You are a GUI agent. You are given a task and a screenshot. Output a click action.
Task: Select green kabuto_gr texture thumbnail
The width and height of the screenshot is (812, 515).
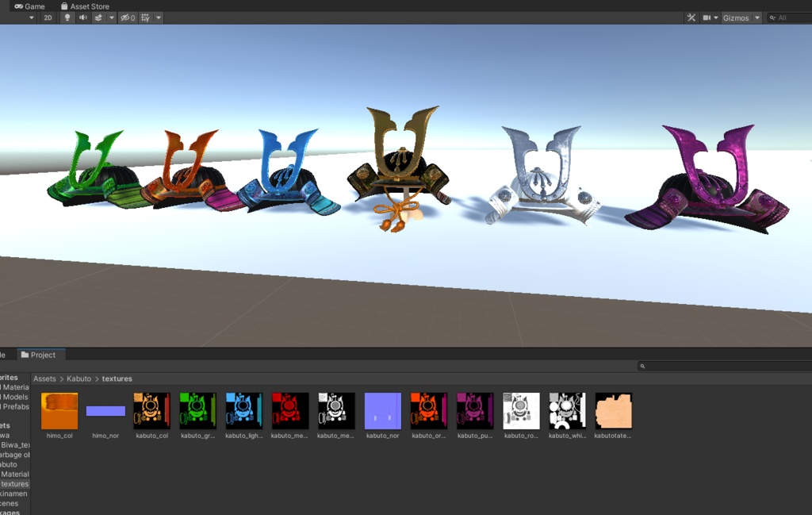pyautogui.click(x=197, y=411)
